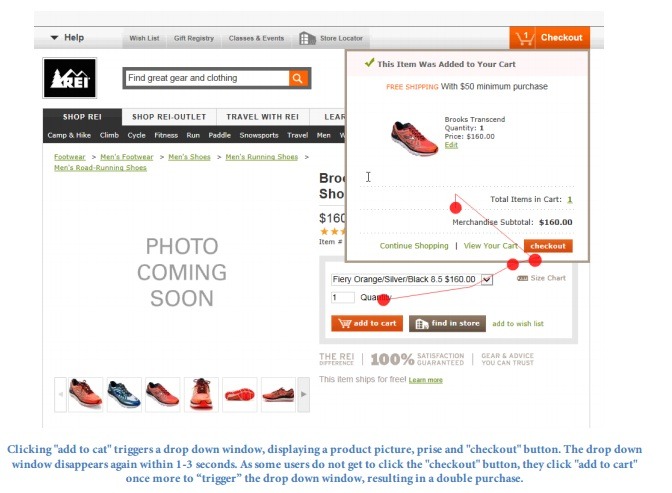
Task: Focus the Quantity input field
Action: pyautogui.click(x=342, y=298)
